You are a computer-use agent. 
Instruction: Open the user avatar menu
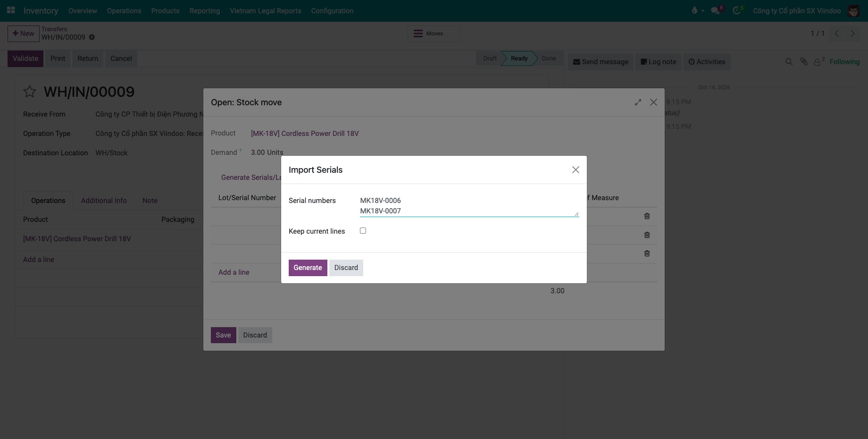(x=853, y=10)
